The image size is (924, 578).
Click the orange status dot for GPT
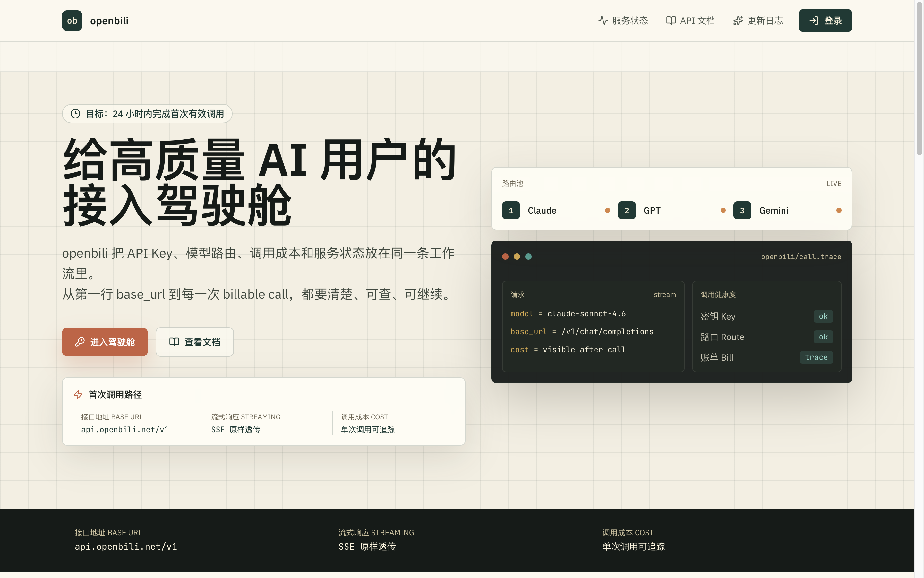(723, 210)
